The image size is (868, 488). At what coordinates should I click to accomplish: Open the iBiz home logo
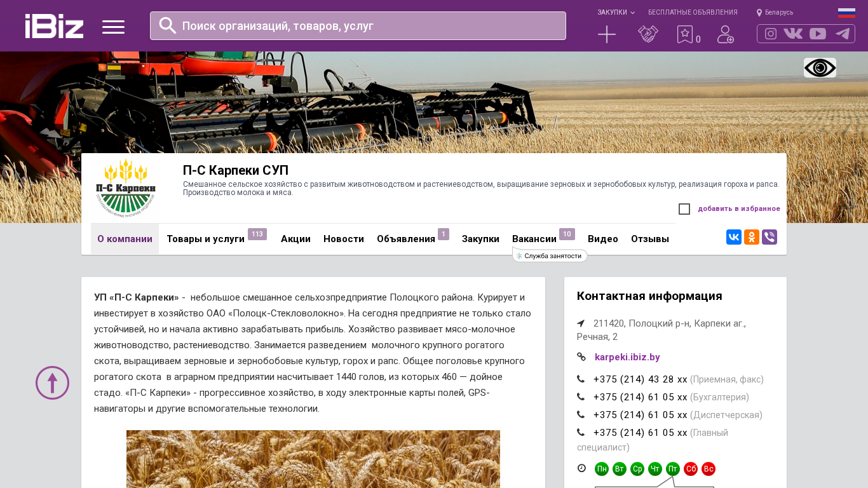pyautogui.click(x=54, y=26)
